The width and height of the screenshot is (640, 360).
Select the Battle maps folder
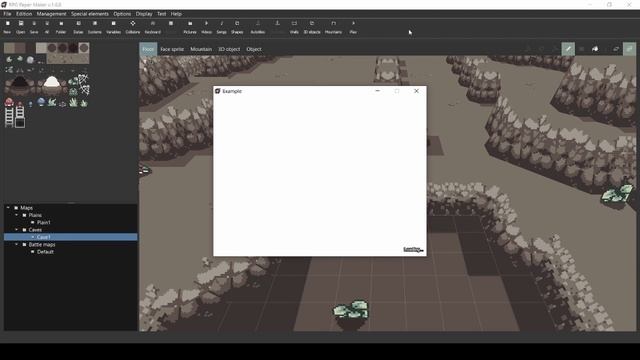[x=42, y=244]
